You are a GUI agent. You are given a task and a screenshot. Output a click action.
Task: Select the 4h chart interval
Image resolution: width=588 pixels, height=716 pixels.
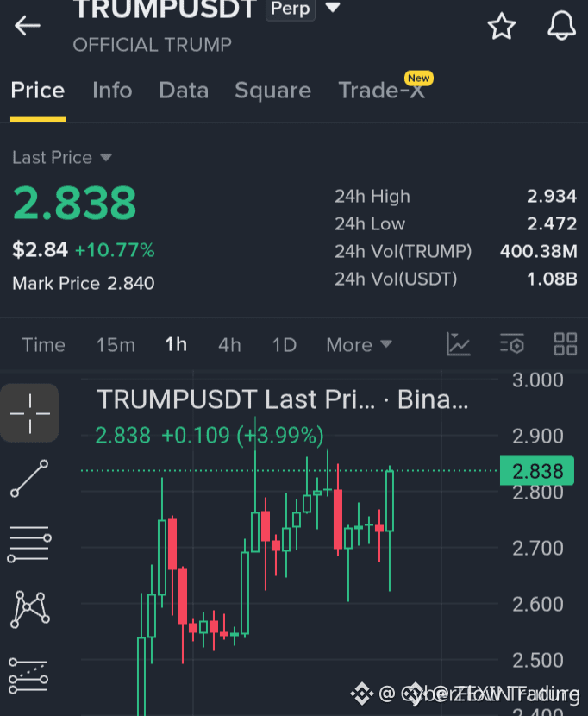pyautogui.click(x=229, y=345)
